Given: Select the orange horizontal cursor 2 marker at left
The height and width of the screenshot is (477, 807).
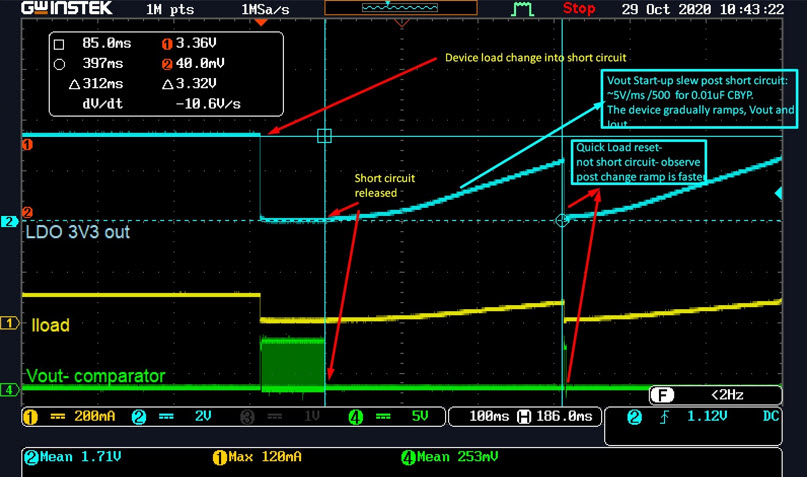Looking at the screenshot, I should click(x=28, y=212).
